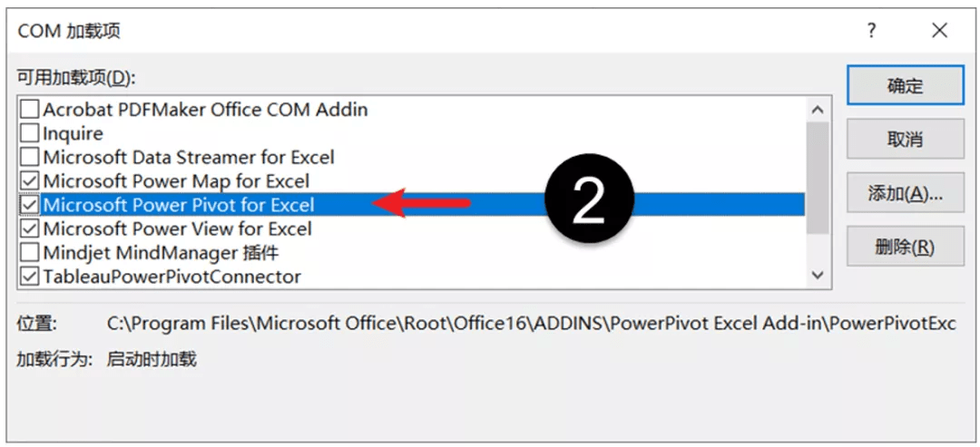Image resolution: width=980 pixels, height=447 pixels.
Task: Select the Inquire list entry text
Action: pos(73,133)
